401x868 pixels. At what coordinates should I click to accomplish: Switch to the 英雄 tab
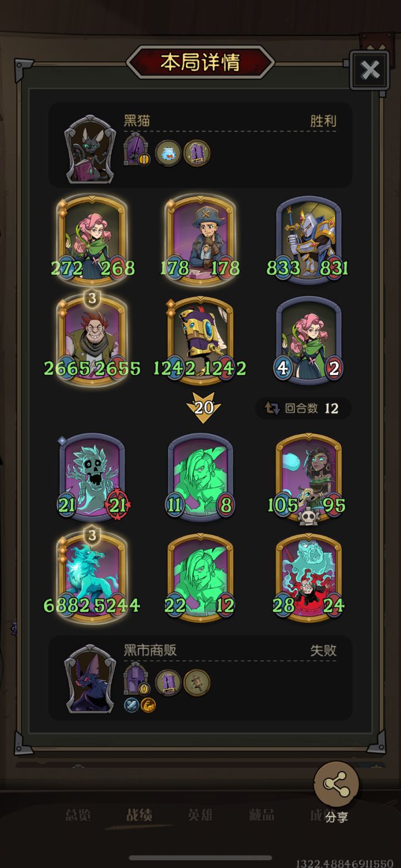pos(200,815)
